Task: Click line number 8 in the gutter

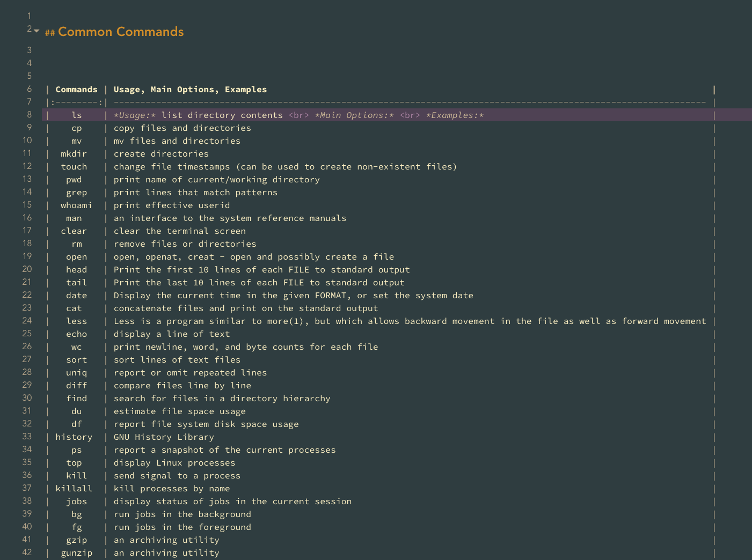Action: point(30,115)
